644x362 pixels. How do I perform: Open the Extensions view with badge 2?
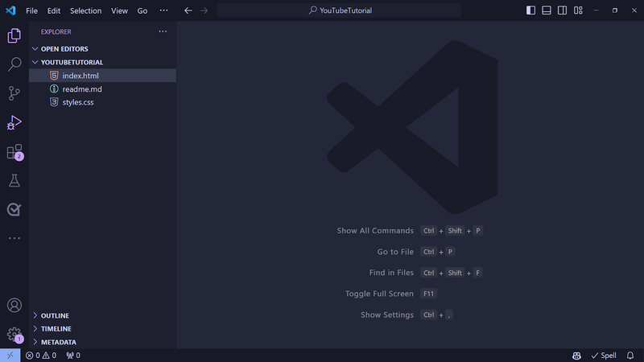pos(14,151)
